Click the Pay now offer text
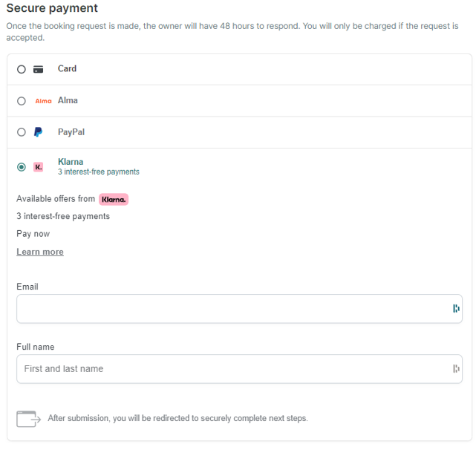 (33, 234)
